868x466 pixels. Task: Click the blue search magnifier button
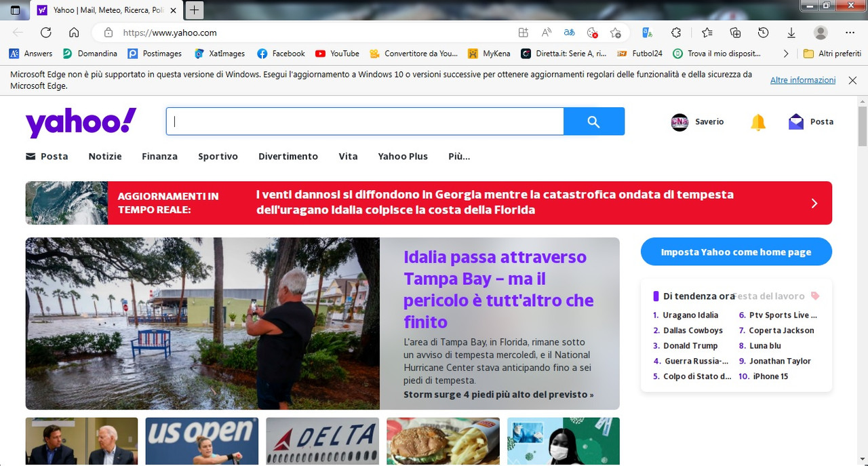(594, 121)
